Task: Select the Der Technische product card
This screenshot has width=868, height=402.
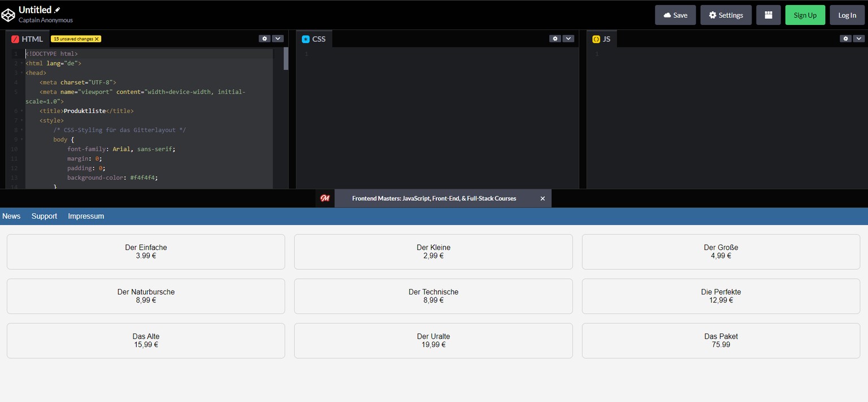Action: point(433,296)
